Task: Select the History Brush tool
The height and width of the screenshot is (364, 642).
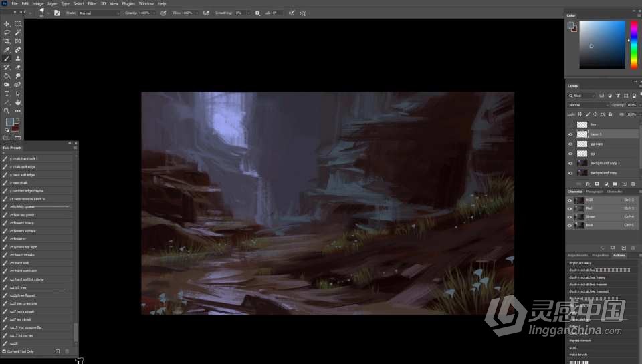Action: click(x=7, y=67)
